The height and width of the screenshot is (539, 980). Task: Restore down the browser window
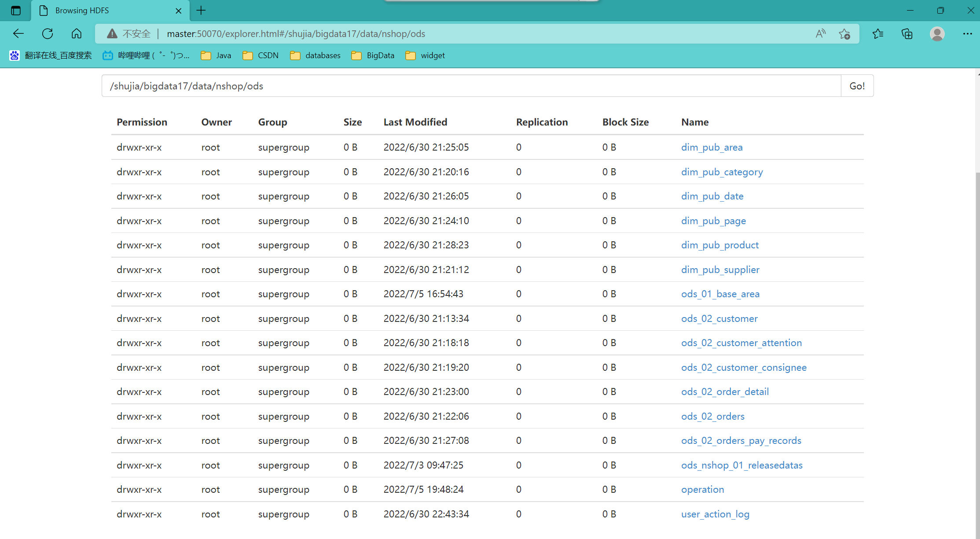coord(940,11)
